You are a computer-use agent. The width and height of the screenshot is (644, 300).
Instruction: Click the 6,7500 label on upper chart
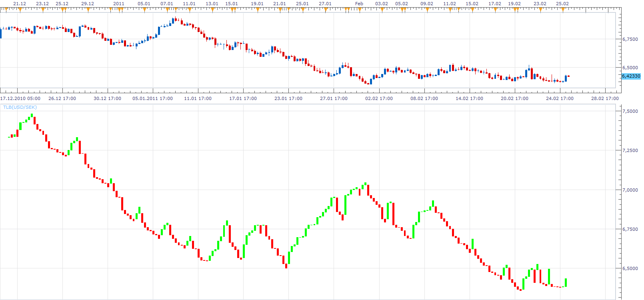630,39
